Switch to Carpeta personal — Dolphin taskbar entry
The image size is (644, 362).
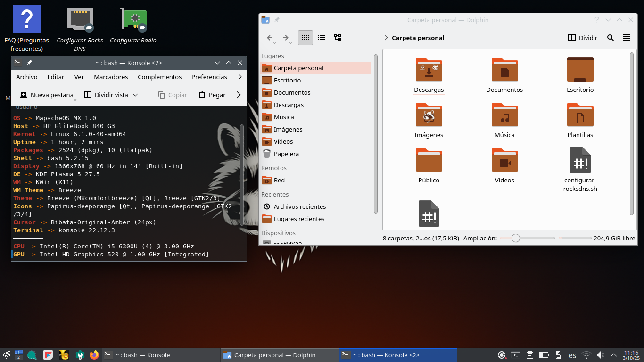pos(279,355)
